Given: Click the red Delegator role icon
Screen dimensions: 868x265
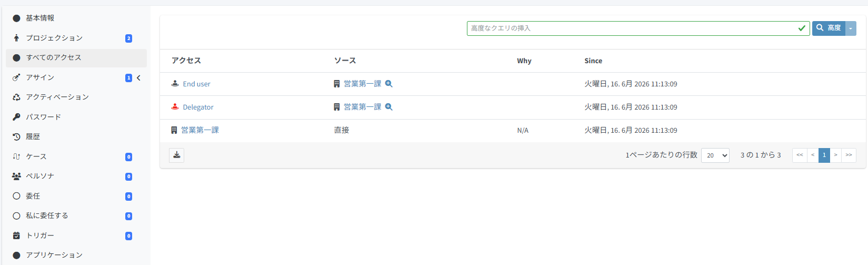Looking at the screenshot, I should tap(175, 106).
